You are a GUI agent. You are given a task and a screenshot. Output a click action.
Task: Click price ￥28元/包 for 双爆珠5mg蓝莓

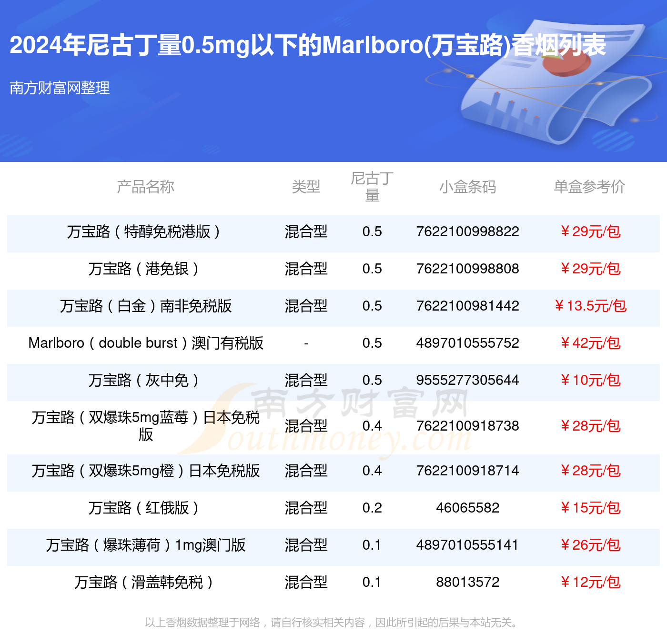[x=590, y=426]
